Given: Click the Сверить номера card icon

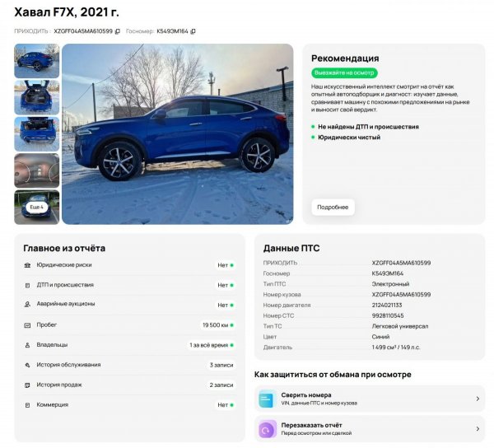Looking at the screenshot, I should (268, 399).
